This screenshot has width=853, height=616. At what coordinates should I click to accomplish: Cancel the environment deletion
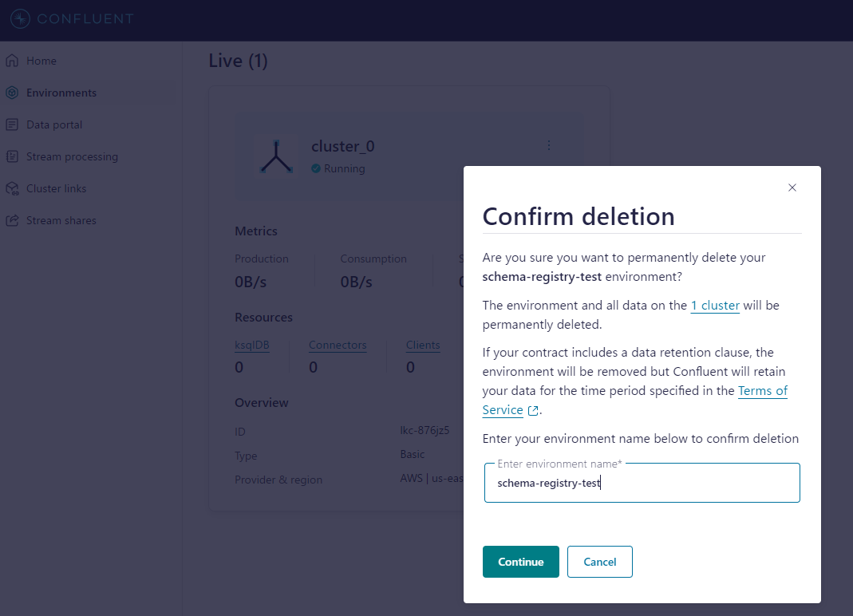pos(599,562)
